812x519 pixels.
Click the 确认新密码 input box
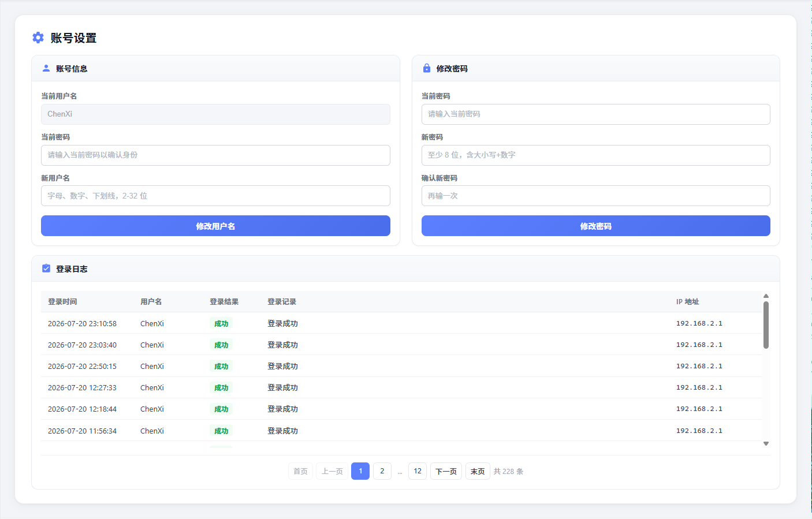tap(595, 196)
